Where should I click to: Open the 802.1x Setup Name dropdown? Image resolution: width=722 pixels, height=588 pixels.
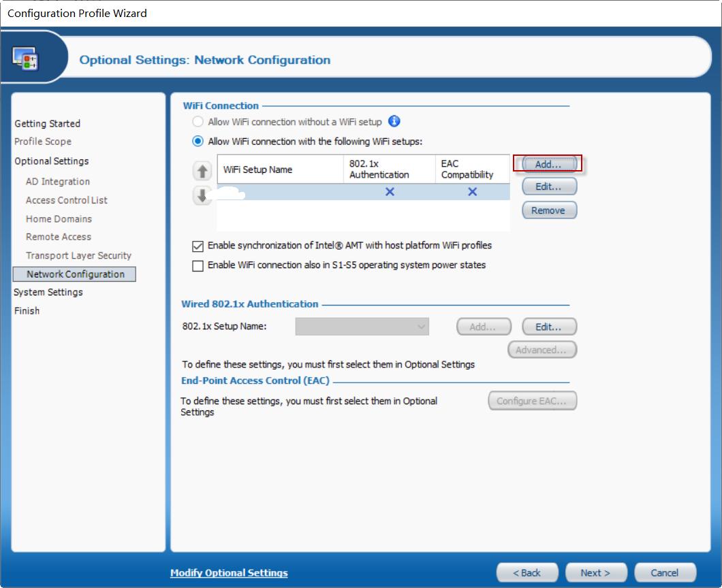click(362, 327)
